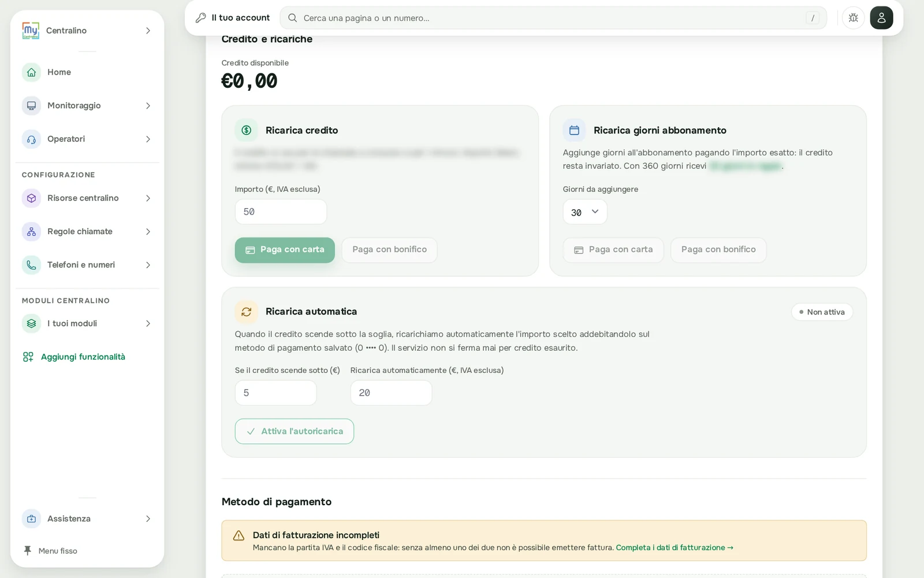Click Paga con bonifico for giorni abbonamento
Screen dimensions: 924x578
(718, 250)
